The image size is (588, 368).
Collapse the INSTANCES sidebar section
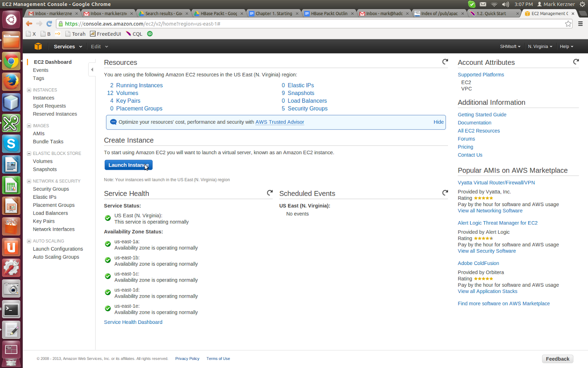29,90
